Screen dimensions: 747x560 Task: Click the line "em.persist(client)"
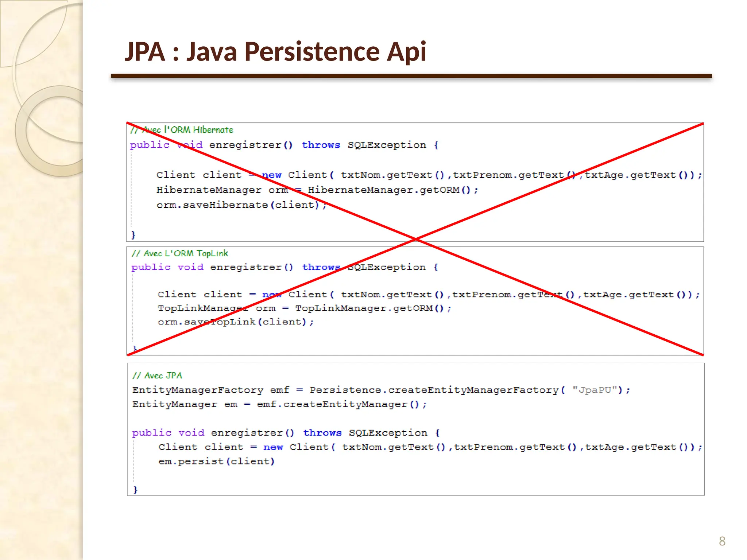(216, 462)
